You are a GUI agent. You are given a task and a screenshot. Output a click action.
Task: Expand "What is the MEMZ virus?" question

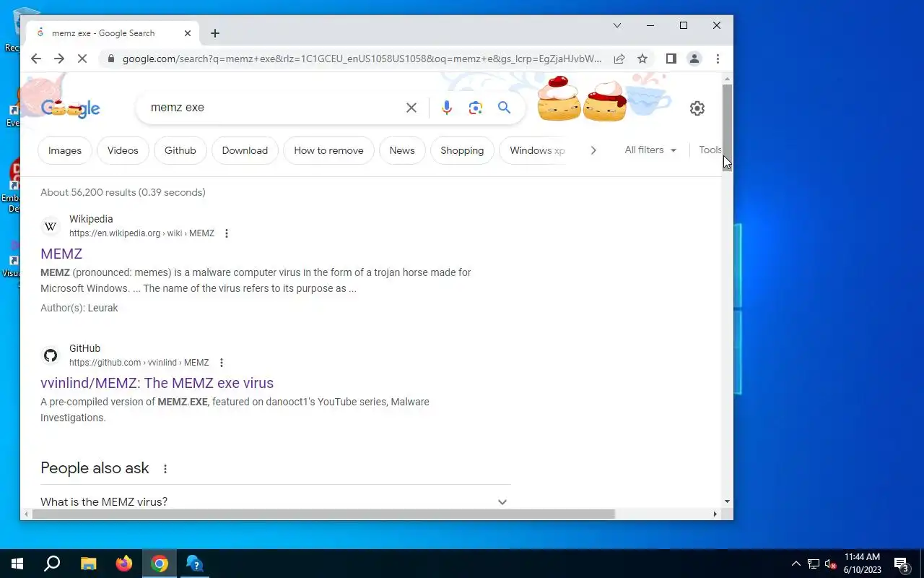tap(275, 501)
